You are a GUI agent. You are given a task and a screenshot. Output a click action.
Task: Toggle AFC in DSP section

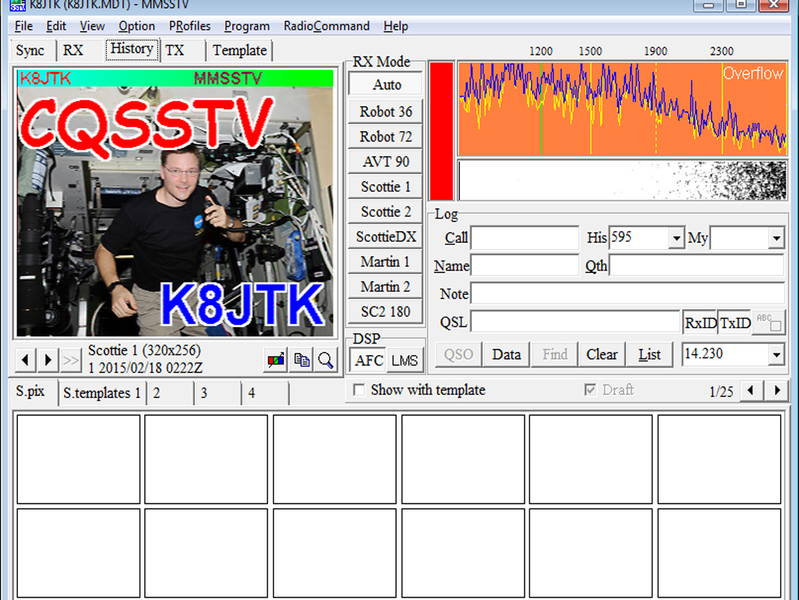coord(369,360)
